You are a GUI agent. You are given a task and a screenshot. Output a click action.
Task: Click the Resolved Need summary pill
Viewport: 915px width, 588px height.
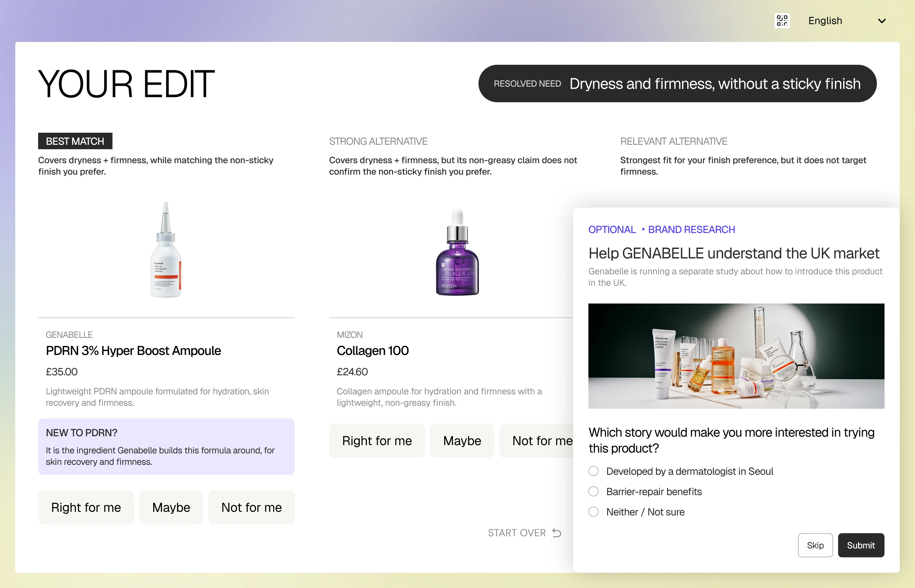677,84
